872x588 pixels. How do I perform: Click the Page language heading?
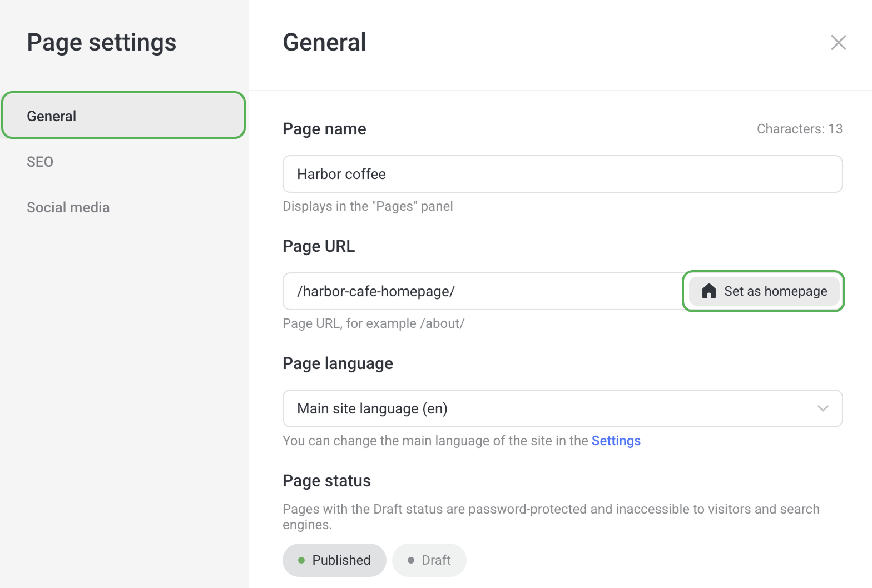338,363
